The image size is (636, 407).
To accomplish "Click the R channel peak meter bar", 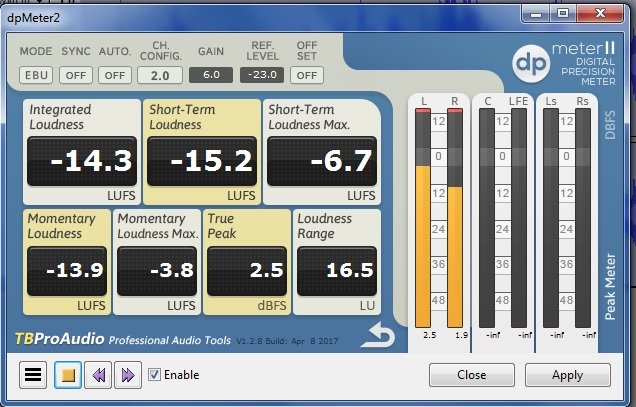I will [455, 218].
